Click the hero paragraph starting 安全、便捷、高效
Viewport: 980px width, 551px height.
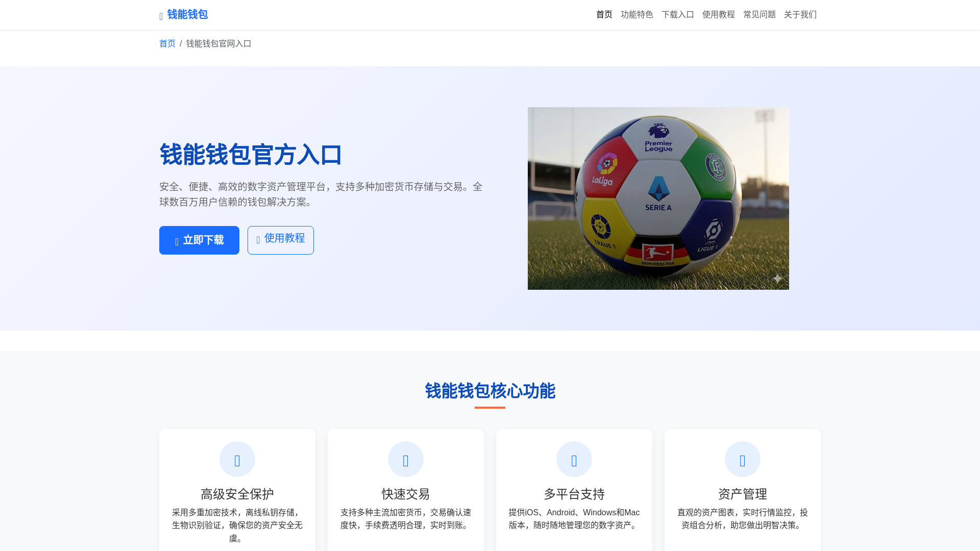[x=321, y=194]
